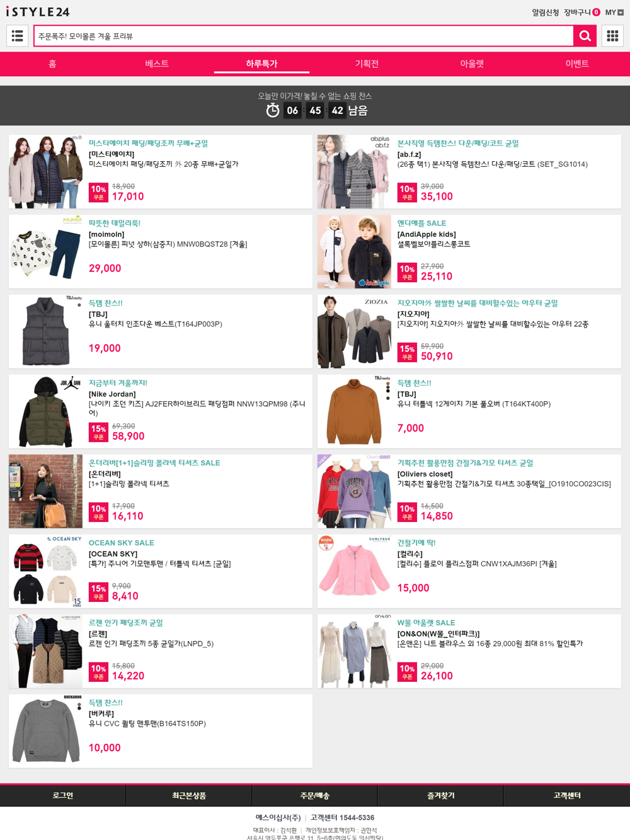This screenshot has height=840, width=630.
Task: Click the 알림신청 link
Action: click(545, 12)
